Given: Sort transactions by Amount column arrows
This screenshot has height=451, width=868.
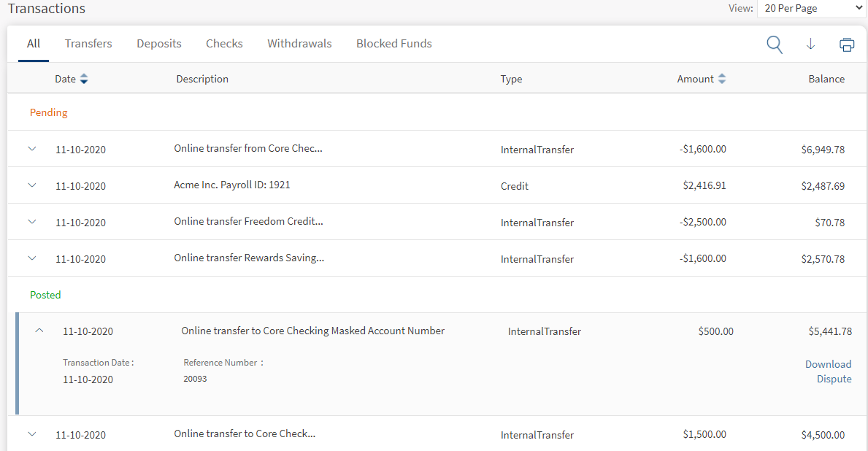Looking at the screenshot, I should [722, 79].
